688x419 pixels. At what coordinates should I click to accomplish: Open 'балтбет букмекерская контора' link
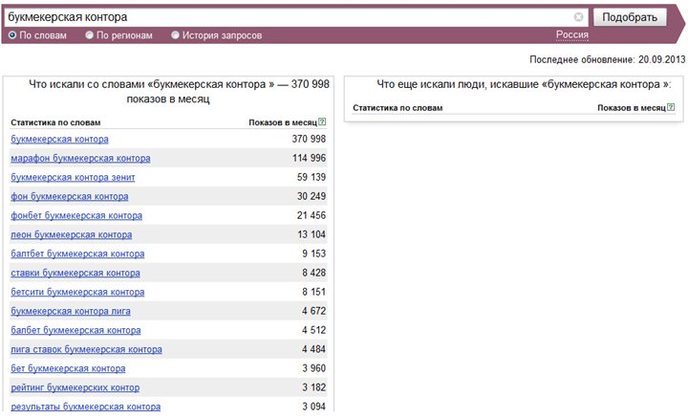[77, 254]
